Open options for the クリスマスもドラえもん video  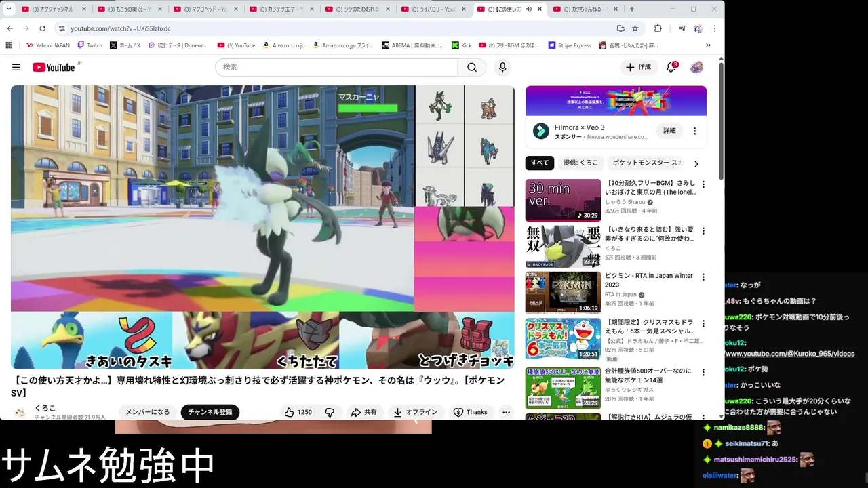703,324
